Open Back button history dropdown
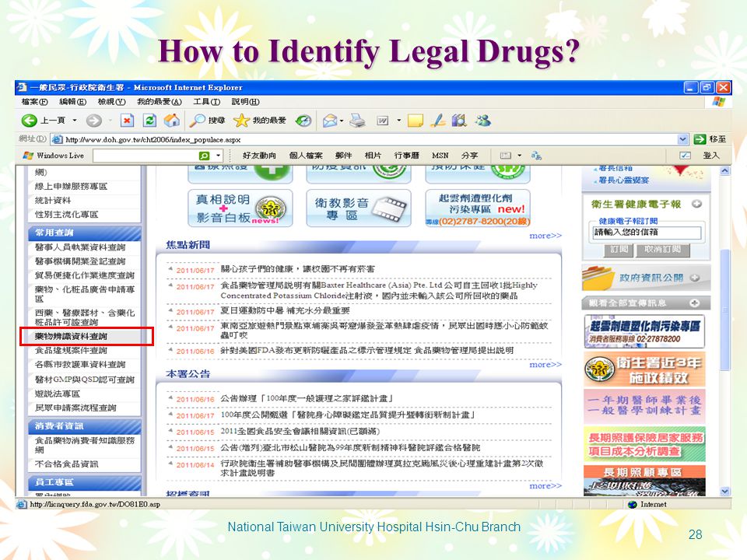Image resolution: width=747 pixels, height=560 pixels. [75, 121]
